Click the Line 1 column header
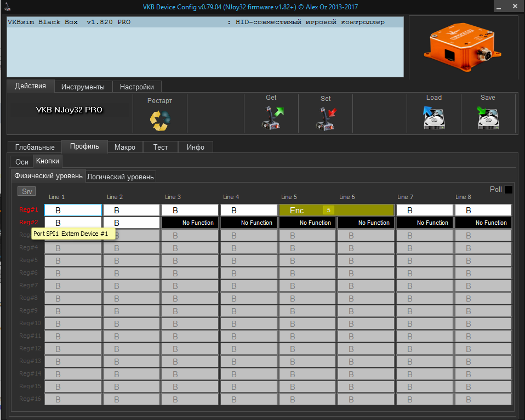The image size is (525, 420). [56, 197]
